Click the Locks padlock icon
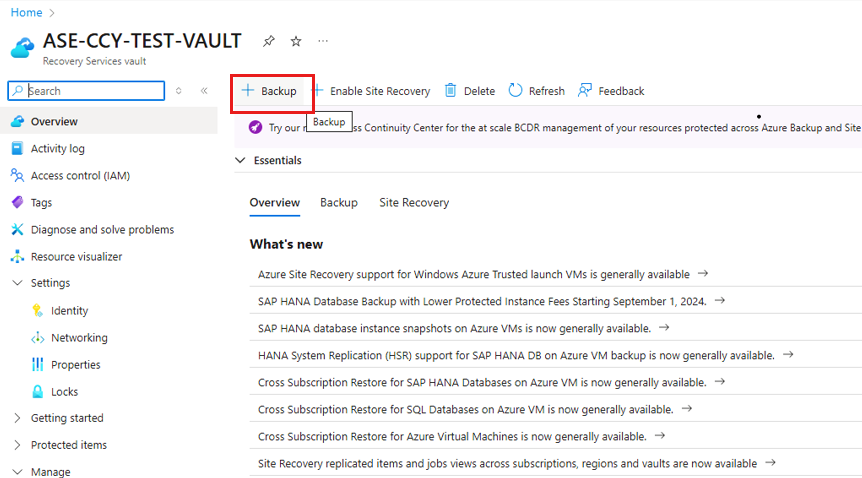862x478 pixels. tap(37, 391)
